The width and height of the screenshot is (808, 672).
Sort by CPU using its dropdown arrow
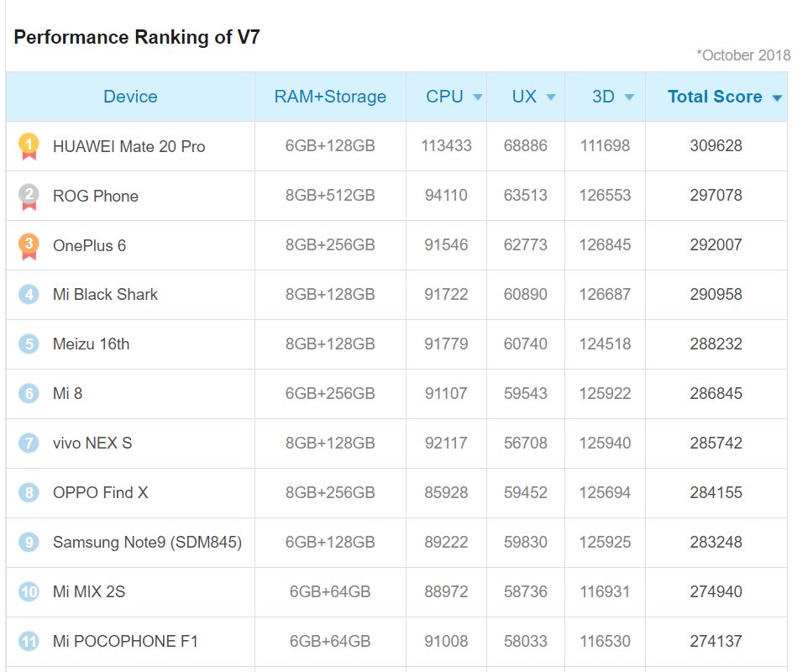point(478,97)
